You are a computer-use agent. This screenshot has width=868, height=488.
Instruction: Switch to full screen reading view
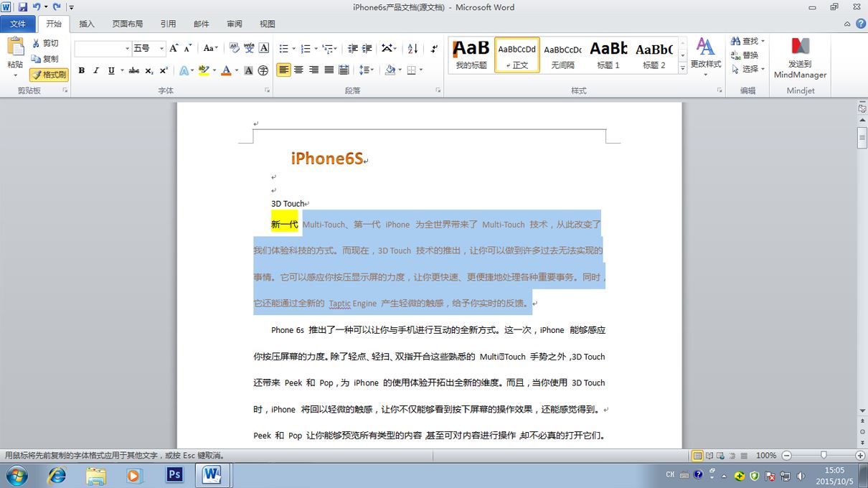(x=709, y=456)
